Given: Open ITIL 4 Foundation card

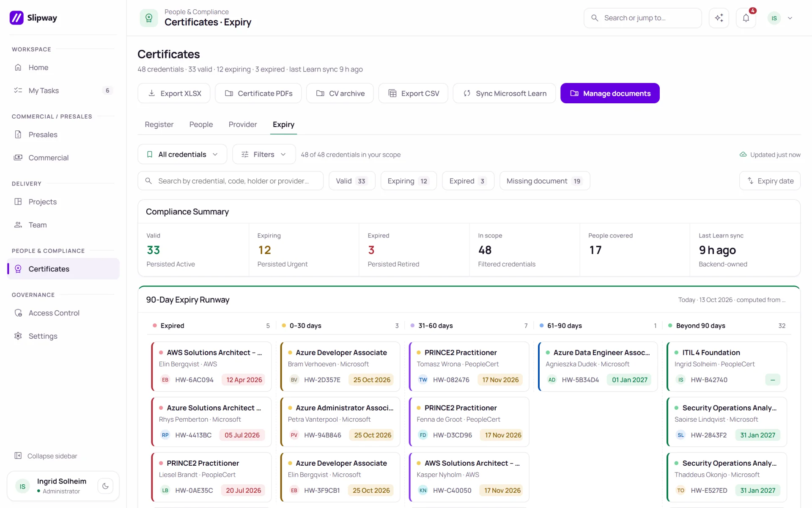Looking at the screenshot, I should [727, 366].
